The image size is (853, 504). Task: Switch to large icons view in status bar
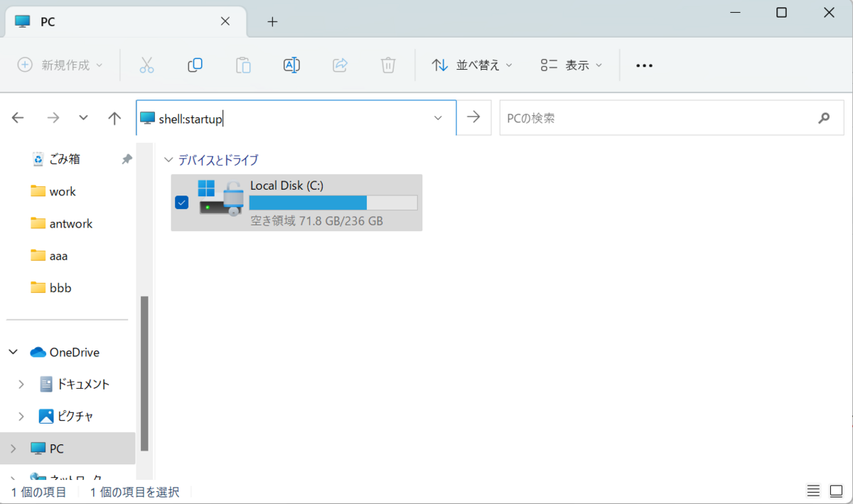tap(836, 491)
